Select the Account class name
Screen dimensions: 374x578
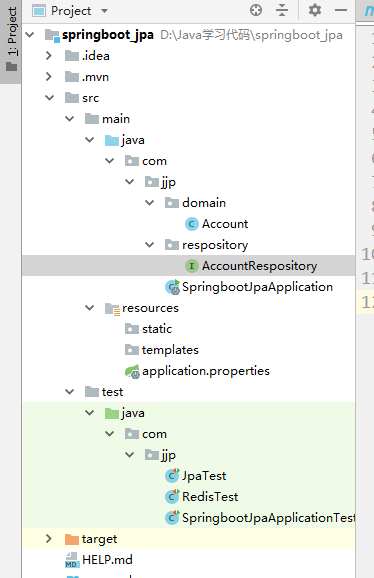tap(225, 224)
